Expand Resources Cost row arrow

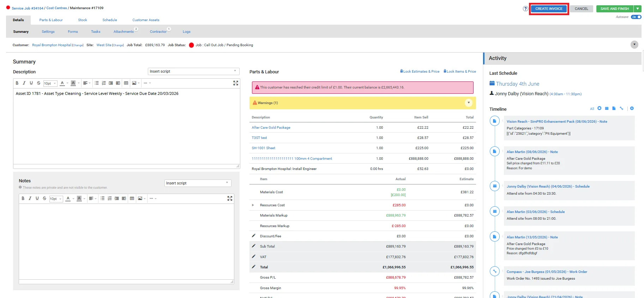(x=253, y=205)
